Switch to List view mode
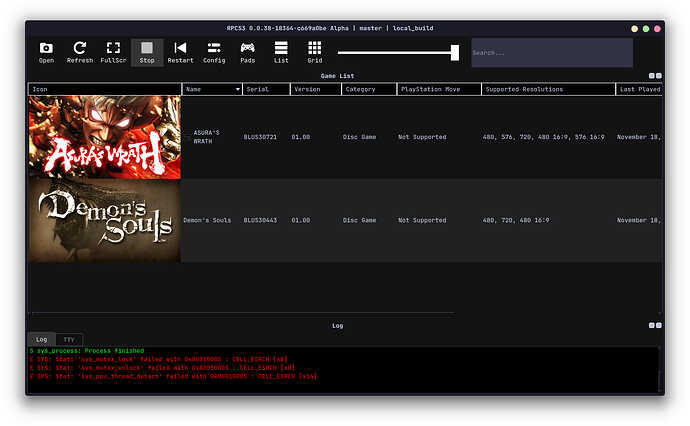The image size is (690, 426). point(281,52)
